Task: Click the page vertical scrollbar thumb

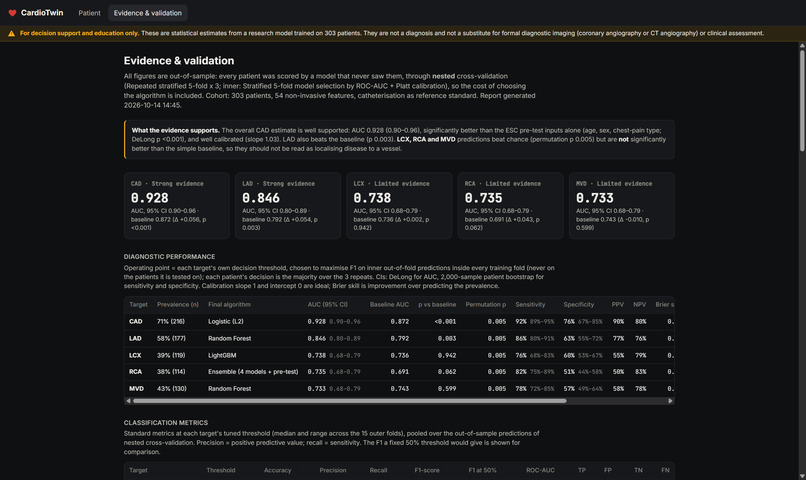Action: [x=802, y=100]
